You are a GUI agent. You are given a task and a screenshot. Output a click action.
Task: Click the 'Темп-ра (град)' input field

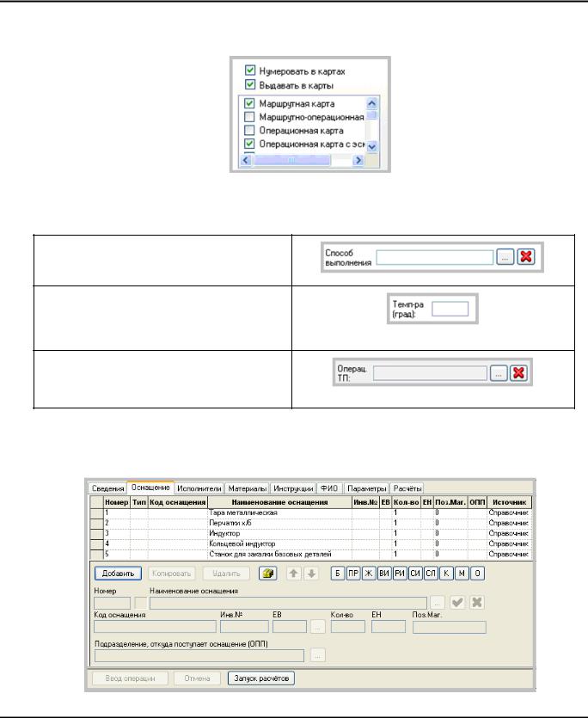(450, 309)
